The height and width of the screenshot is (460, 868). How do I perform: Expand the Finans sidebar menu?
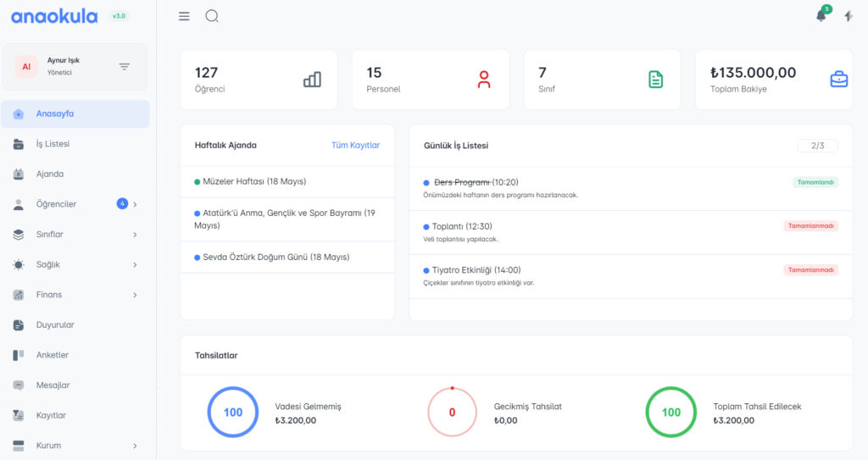[135, 295]
